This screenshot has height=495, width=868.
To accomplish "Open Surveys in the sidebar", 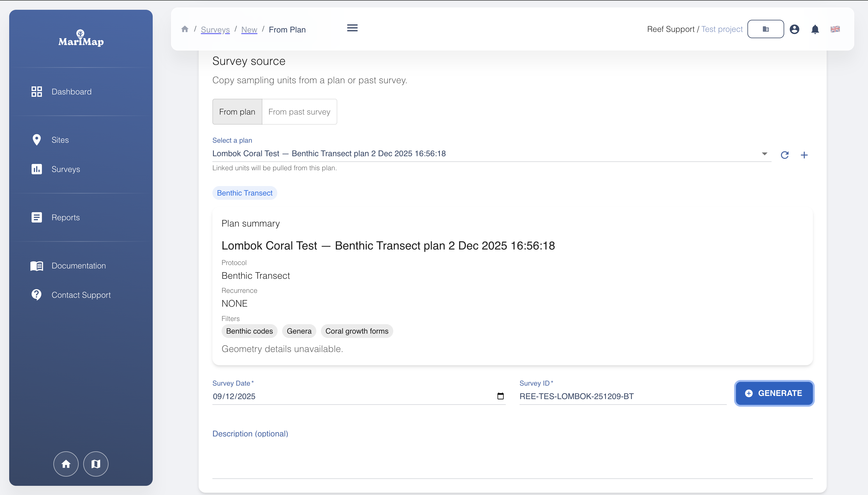I will [x=66, y=169].
